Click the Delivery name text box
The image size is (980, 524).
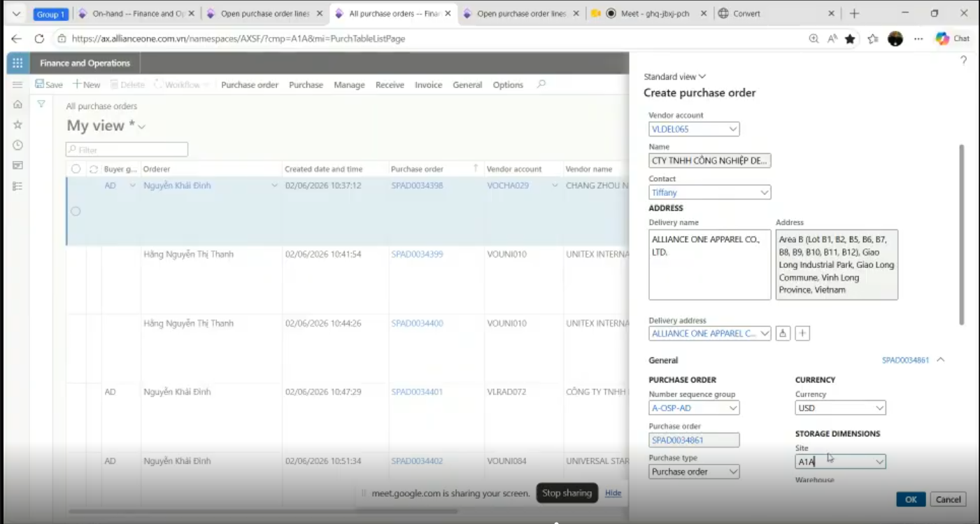(710, 264)
